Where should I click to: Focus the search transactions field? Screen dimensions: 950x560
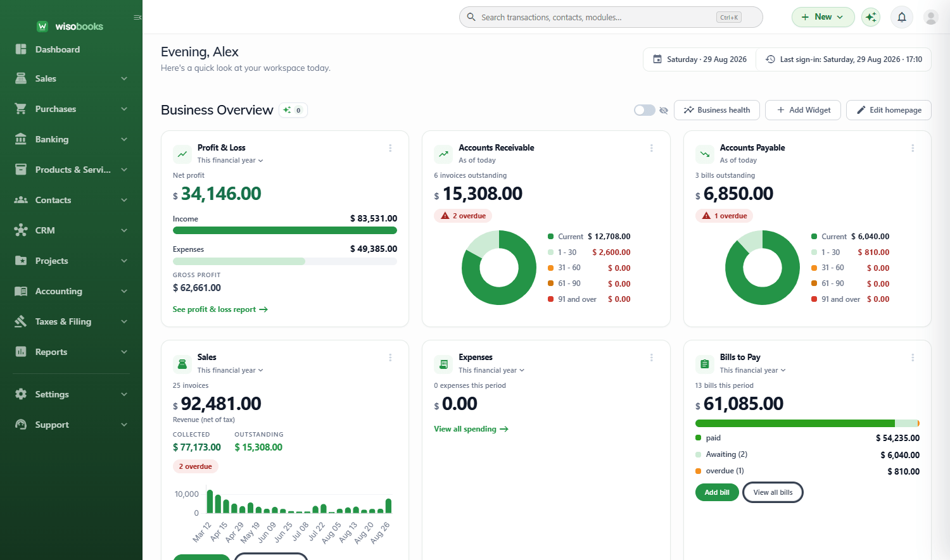(x=611, y=17)
